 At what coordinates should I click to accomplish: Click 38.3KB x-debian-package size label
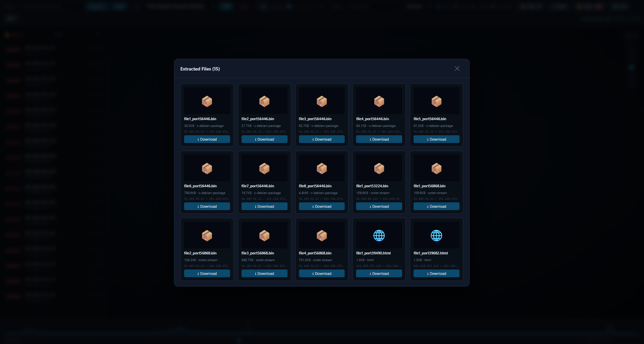coord(204,126)
